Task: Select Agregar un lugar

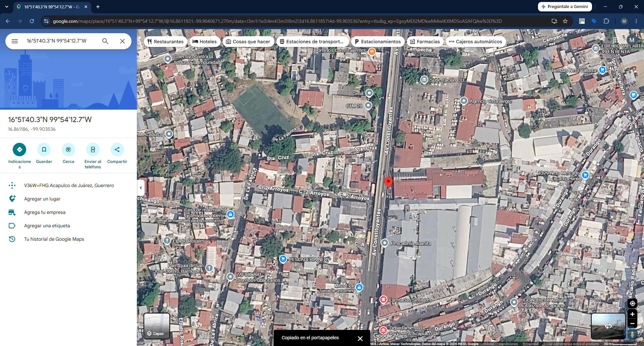Action: (x=68, y=199)
